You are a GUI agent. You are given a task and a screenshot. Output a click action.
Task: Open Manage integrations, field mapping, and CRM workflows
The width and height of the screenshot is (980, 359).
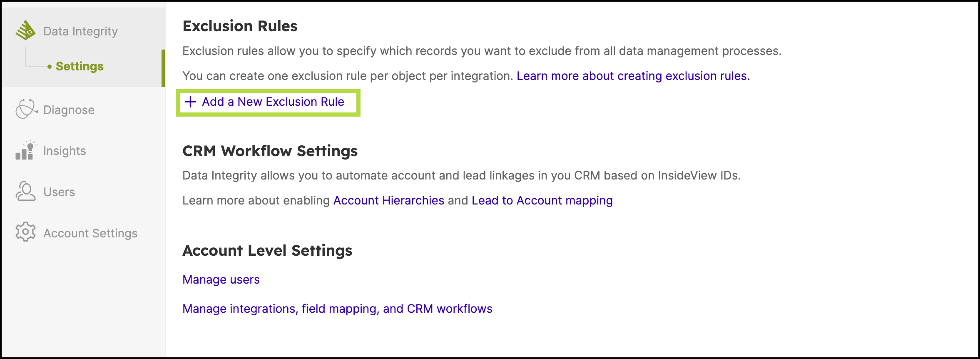click(338, 309)
